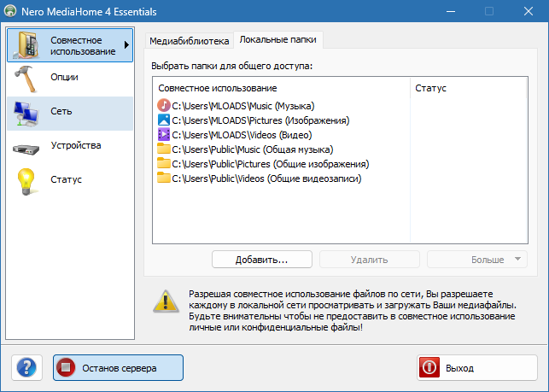Click the red power icon in Выход
The height and width of the screenshot is (392, 549).
click(429, 367)
